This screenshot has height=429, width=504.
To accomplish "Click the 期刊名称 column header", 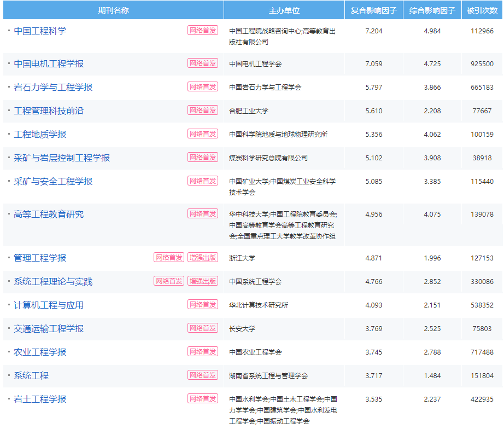I will [113, 10].
